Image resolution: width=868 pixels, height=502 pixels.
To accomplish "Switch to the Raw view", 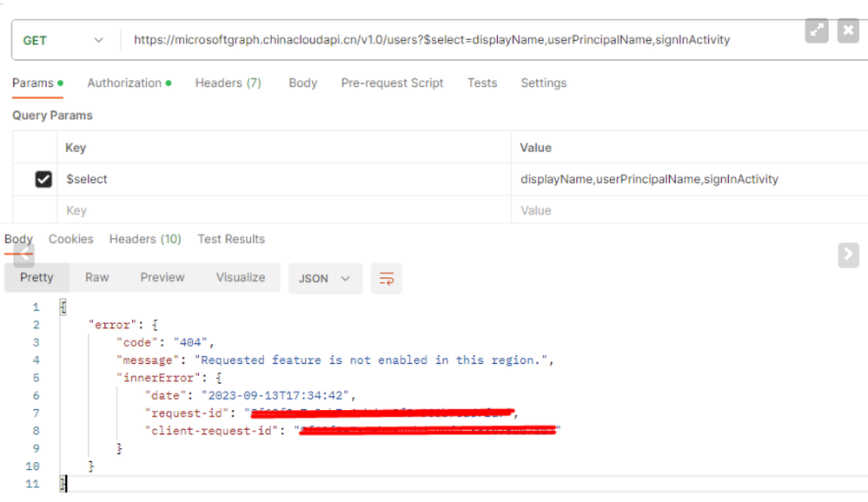I will 96,277.
